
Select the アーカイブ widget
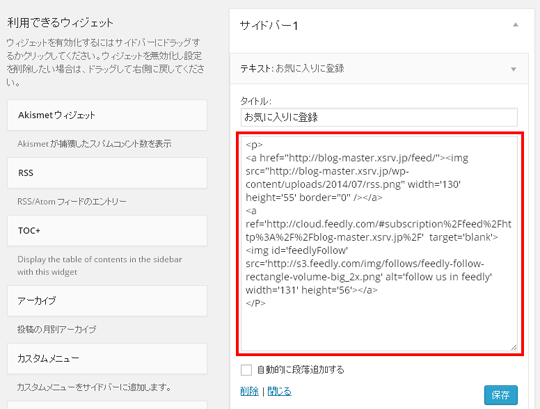[107, 301]
